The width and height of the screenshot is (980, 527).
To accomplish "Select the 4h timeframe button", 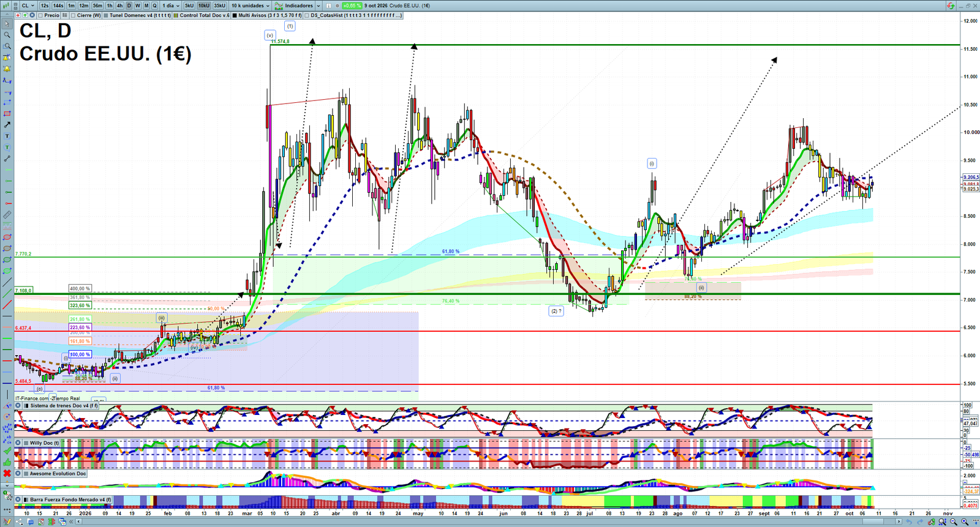I will coord(120,6).
